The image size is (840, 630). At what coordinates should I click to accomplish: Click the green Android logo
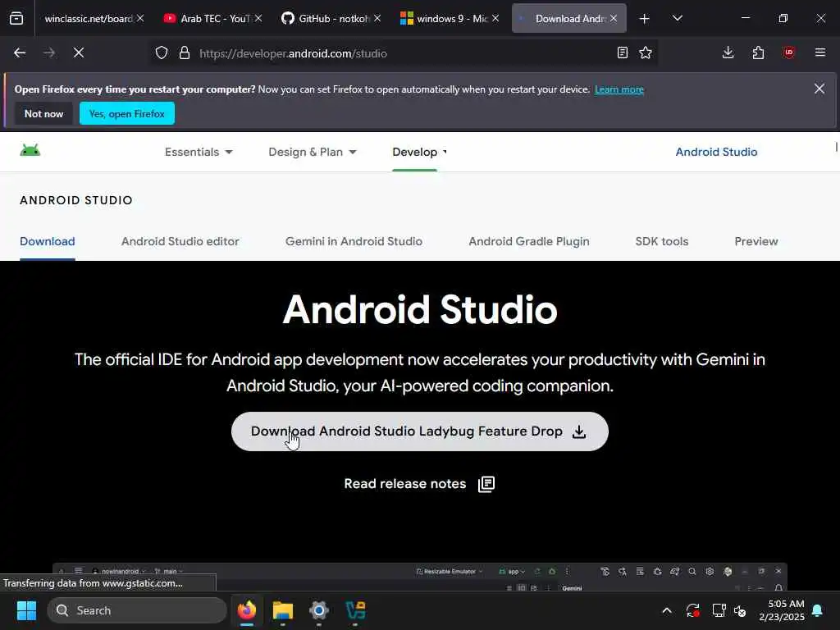(30, 151)
